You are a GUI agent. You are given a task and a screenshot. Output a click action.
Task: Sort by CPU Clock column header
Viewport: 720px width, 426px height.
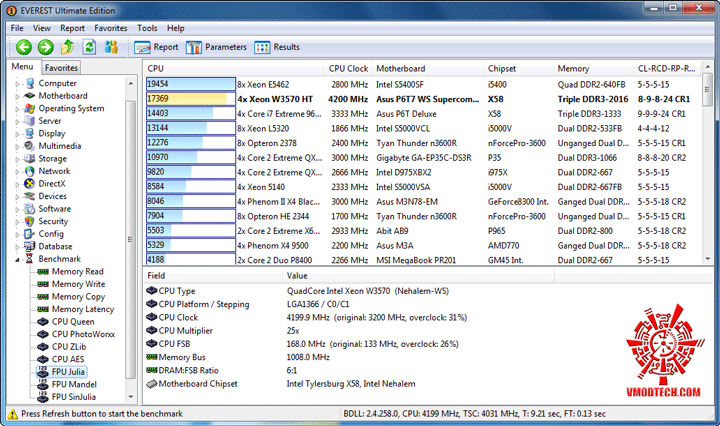coord(348,68)
